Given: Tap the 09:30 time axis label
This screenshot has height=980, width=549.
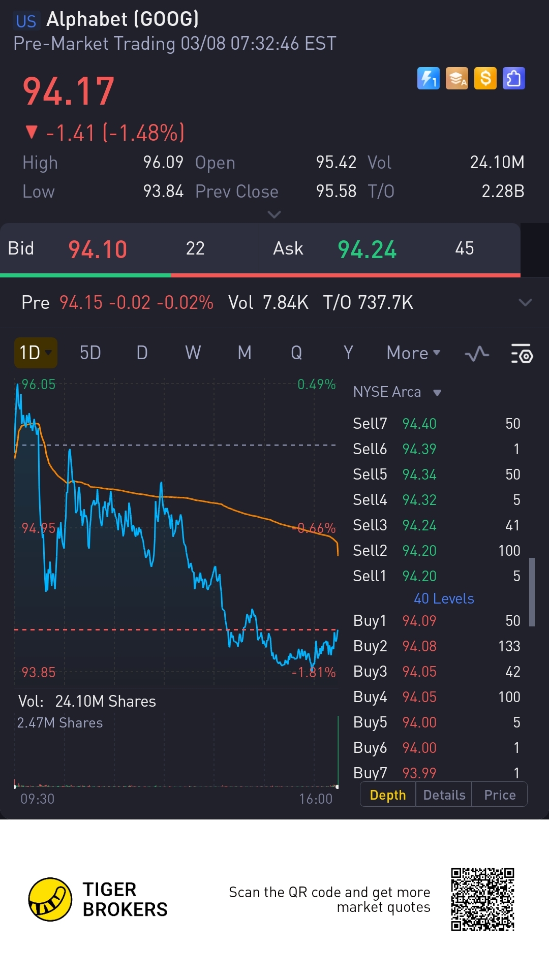Looking at the screenshot, I should [37, 799].
